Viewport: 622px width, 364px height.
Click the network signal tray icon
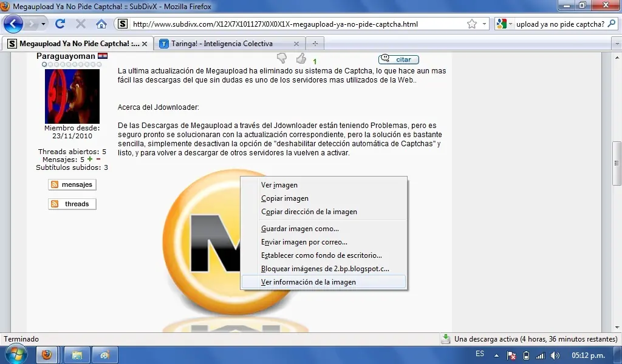540,356
